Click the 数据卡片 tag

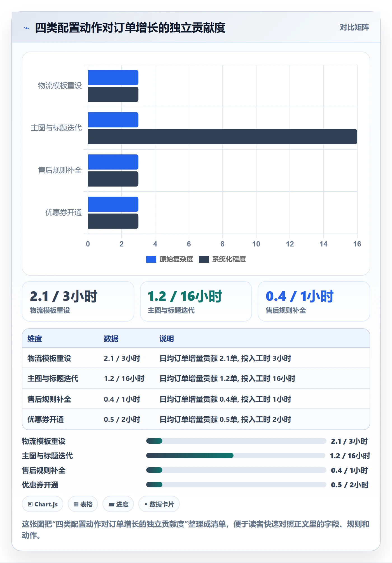(159, 504)
